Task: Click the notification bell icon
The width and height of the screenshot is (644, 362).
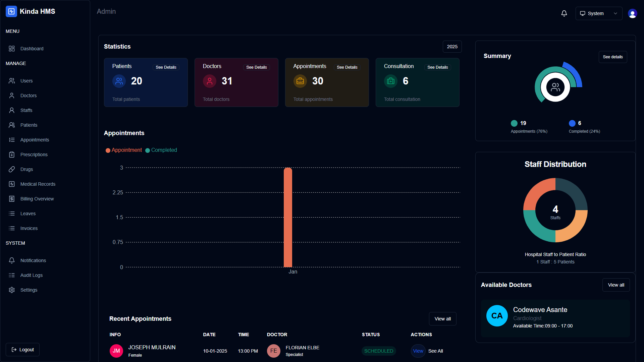Action: 564,13
